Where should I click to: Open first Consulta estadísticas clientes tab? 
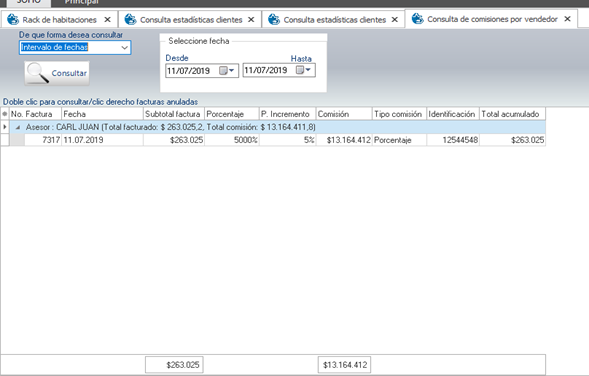pyautogui.click(x=191, y=20)
